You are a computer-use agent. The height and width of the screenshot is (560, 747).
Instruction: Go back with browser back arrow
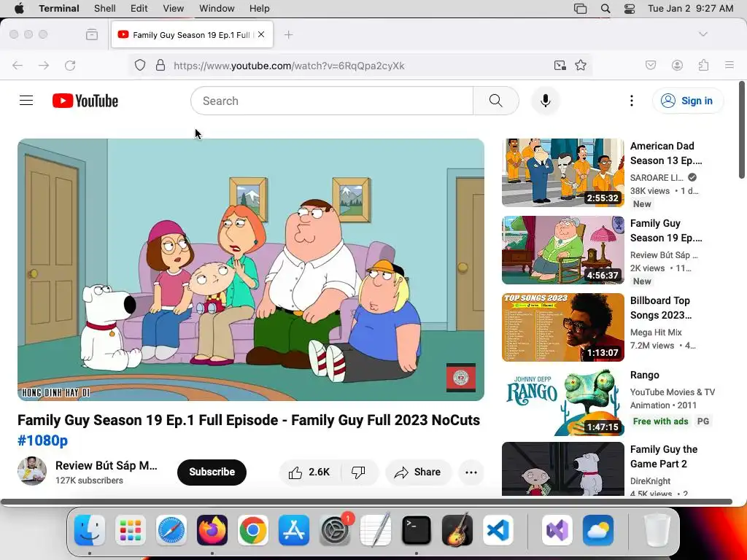pyautogui.click(x=18, y=65)
